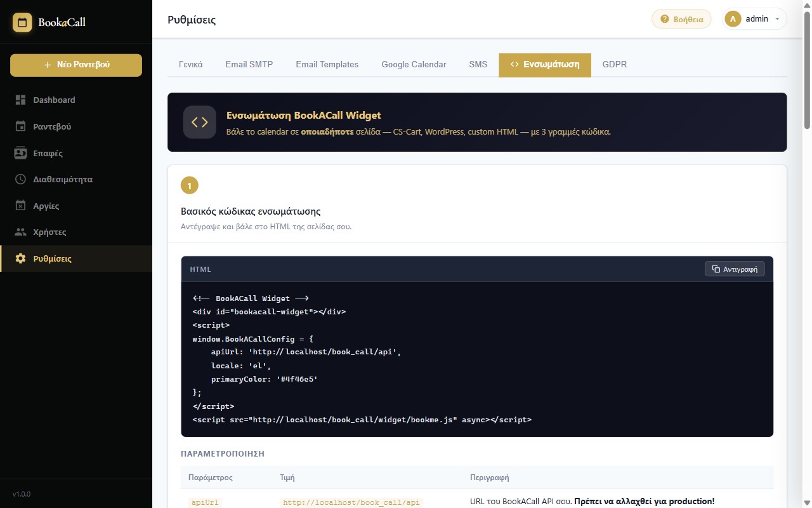Open Χρήστες page
This screenshot has height=508, width=812.
(x=76, y=232)
